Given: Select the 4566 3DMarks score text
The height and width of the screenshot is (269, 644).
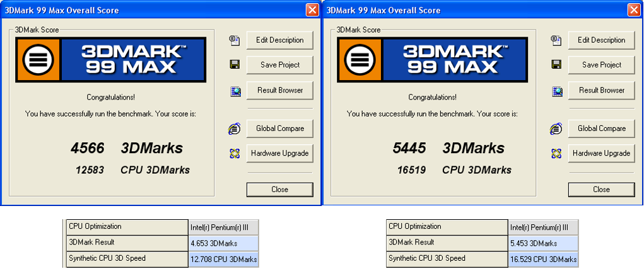Looking at the screenshot, I should point(127,148).
